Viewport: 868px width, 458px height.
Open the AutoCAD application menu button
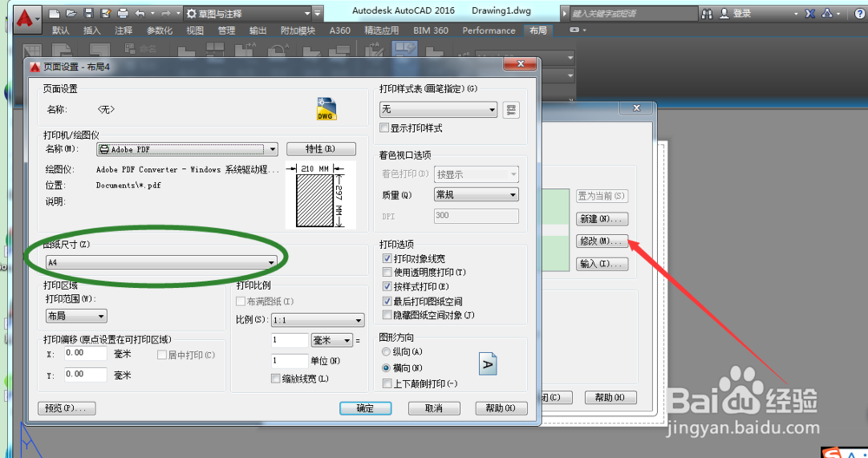click(x=26, y=19)
